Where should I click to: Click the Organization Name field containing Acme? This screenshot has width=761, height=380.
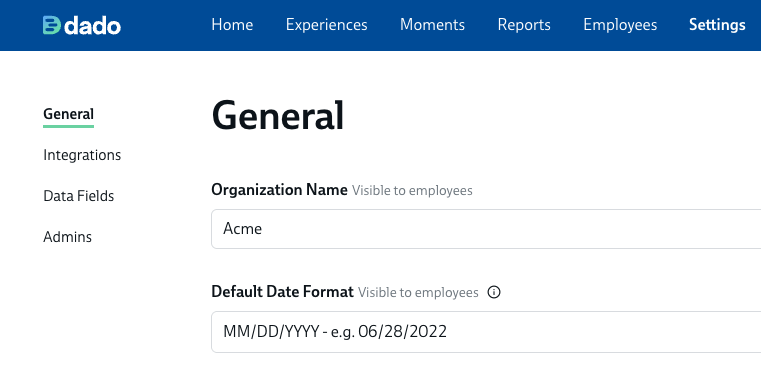coord(486,229)
